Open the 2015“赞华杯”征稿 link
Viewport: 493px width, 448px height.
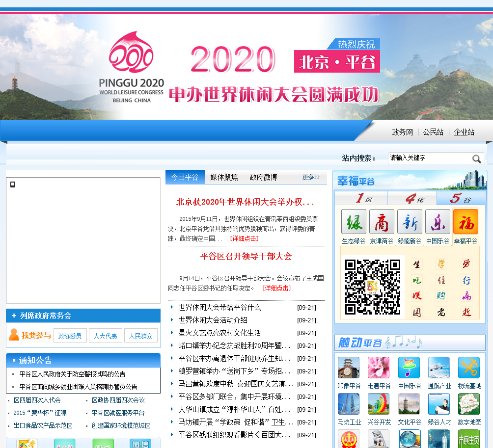(40, 413)
